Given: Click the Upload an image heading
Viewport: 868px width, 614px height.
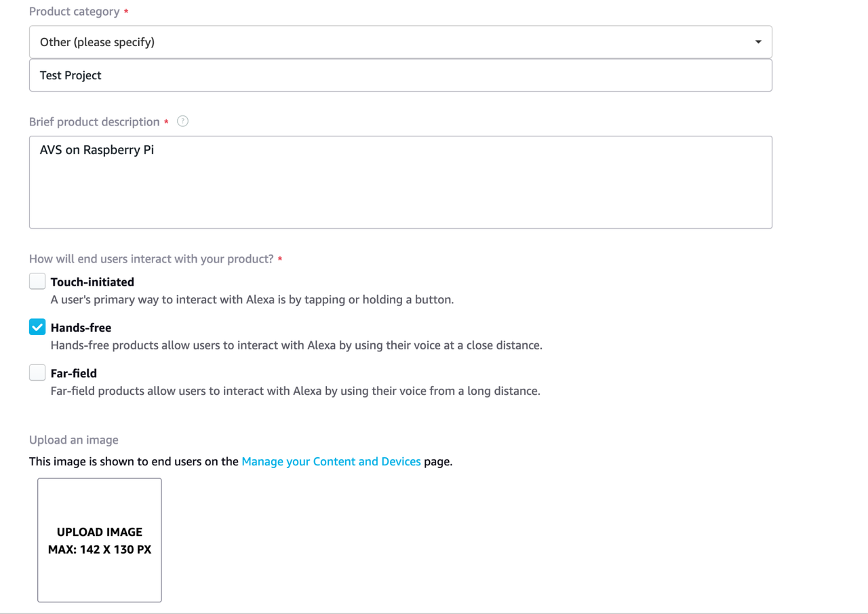Looking at the screenshot, I should 74,440.
